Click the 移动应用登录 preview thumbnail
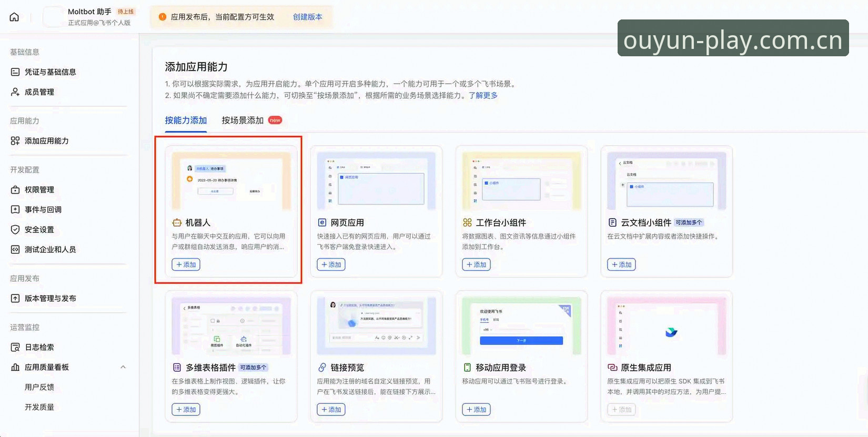This screenshot has height=437, width=868. (522, 326)
